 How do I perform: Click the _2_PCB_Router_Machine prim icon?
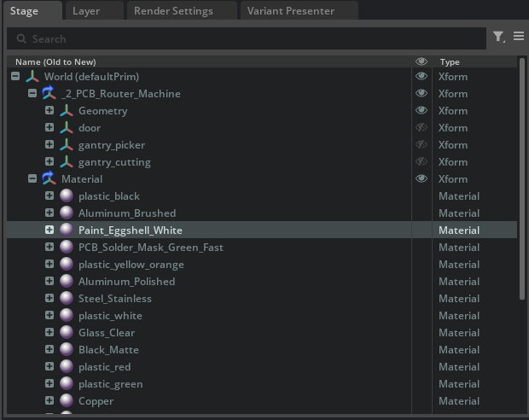[49, 94]
